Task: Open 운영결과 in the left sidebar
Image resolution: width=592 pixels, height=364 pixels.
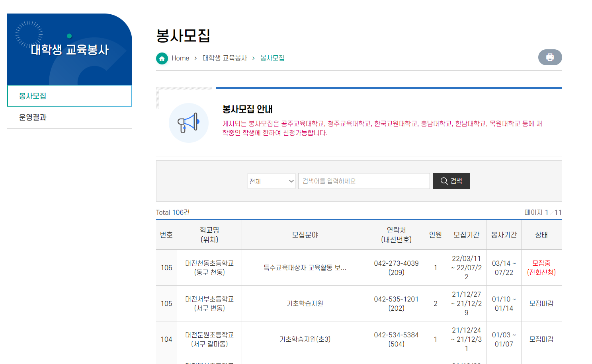Action: click(x=33, y=117)
